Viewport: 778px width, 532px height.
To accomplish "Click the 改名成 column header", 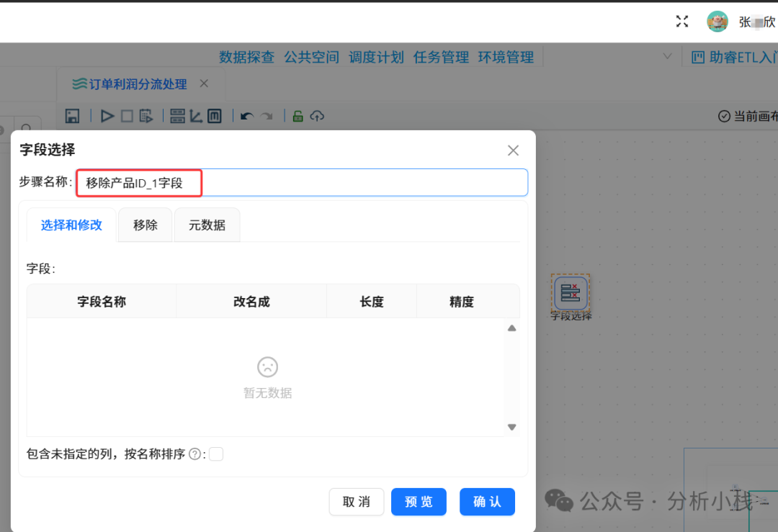I will click(251, 302).
